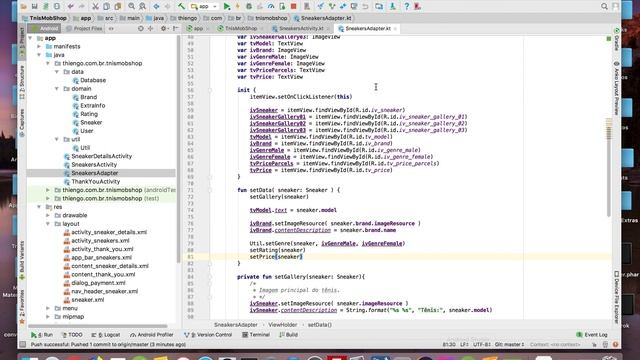This screenshot has height=360, width=640.
Task: Click the tool window toggle at status bar left
Action: point(23,344)
